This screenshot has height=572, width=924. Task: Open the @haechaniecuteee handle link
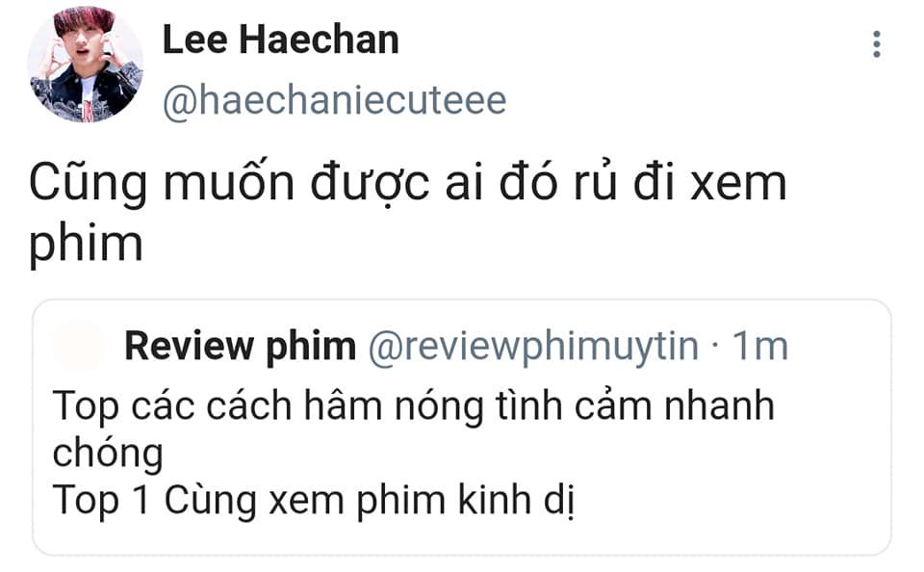pos(334,100)
